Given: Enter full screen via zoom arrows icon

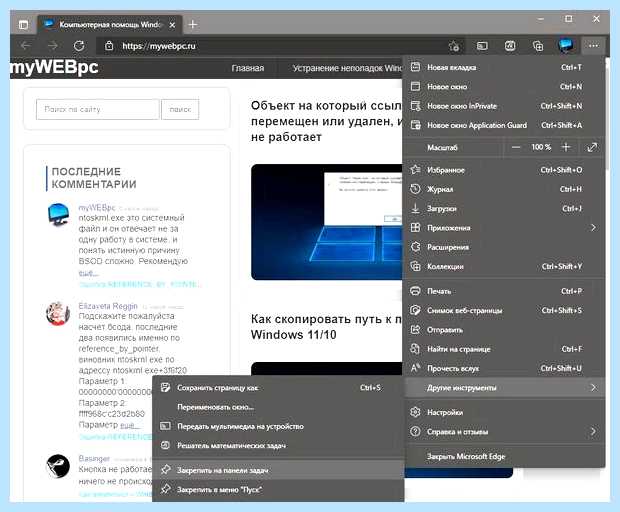Looking at the screenshot, I should pos(592,147).
